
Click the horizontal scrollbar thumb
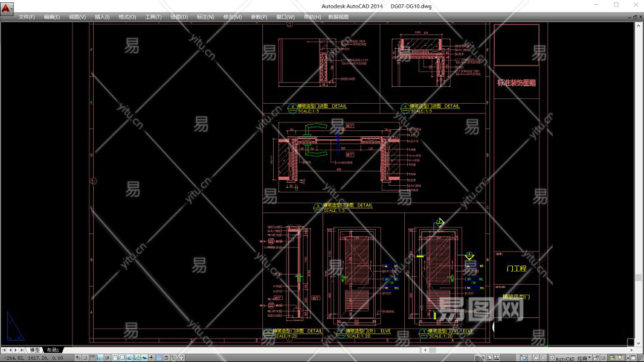tap(432, 350)
